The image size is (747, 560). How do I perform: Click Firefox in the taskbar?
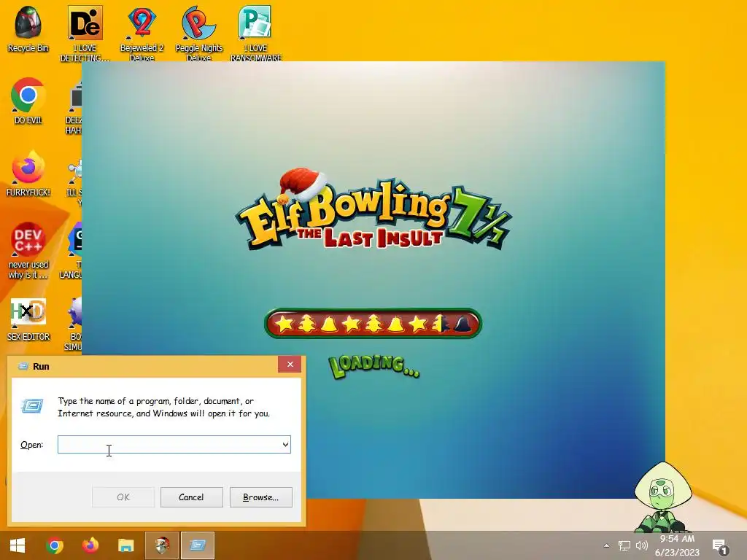coord(90,545)
